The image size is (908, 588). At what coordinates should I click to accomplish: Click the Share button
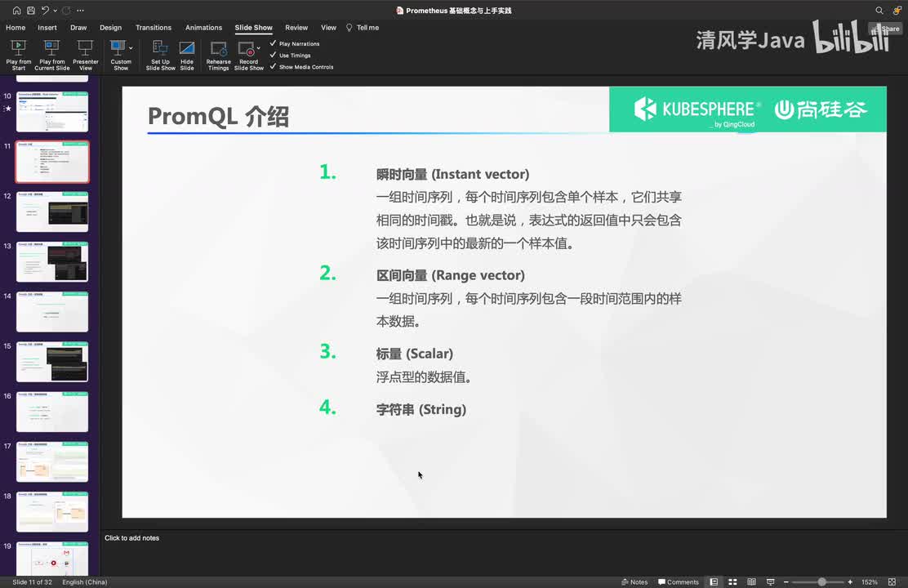[x=885, y=29]
